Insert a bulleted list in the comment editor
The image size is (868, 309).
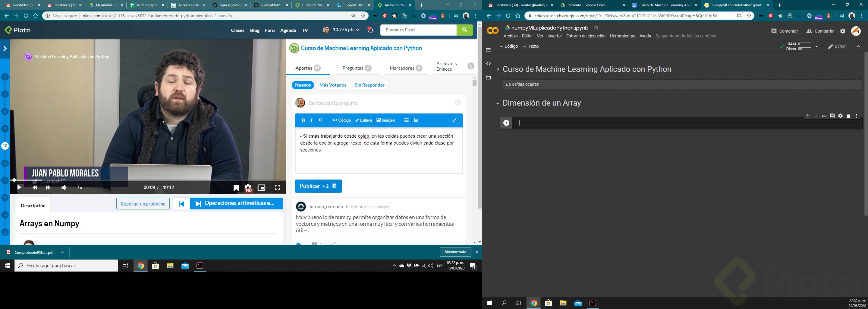[406, 120]
